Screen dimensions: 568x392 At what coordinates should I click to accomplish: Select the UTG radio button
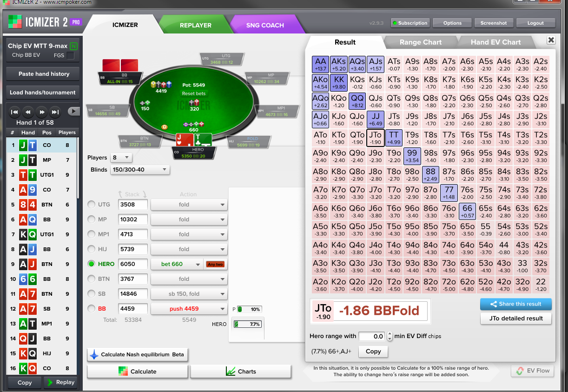click(92, 205)
